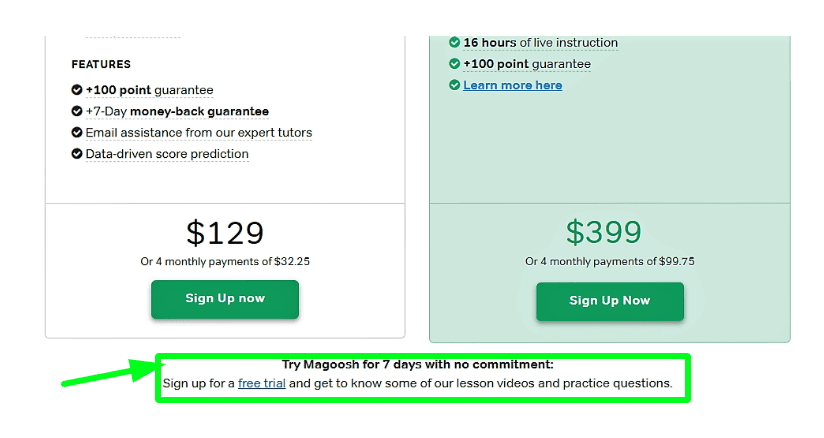Click green checkmark beside +100 point guarantee
The height and width of the screenshot is (438, 824).
(x=454, y=64)
